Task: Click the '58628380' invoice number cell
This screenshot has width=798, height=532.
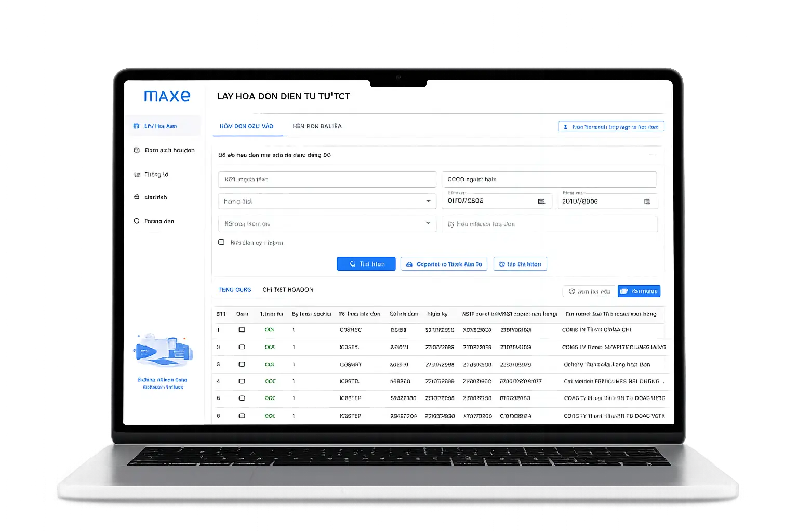Action: [404, 398]
